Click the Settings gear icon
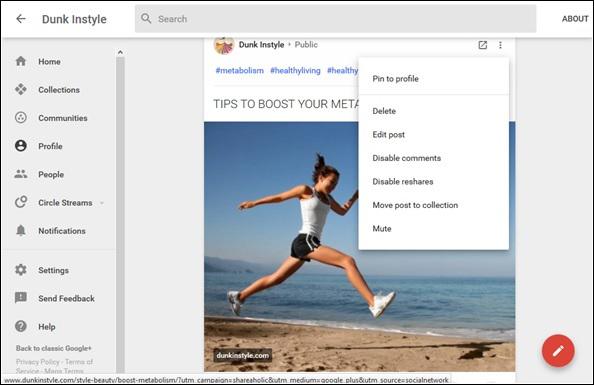 (21, 270)
